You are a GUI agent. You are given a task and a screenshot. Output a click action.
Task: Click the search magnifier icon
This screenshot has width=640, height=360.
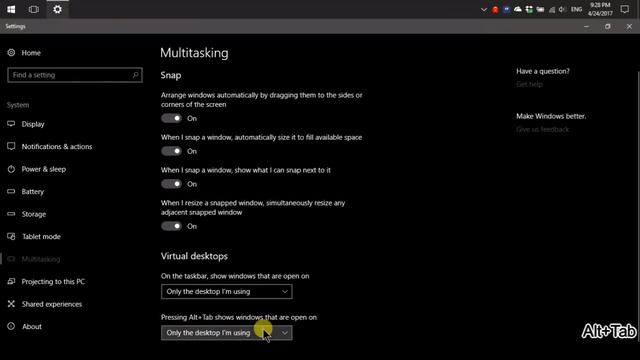click(x=136, y=75)
